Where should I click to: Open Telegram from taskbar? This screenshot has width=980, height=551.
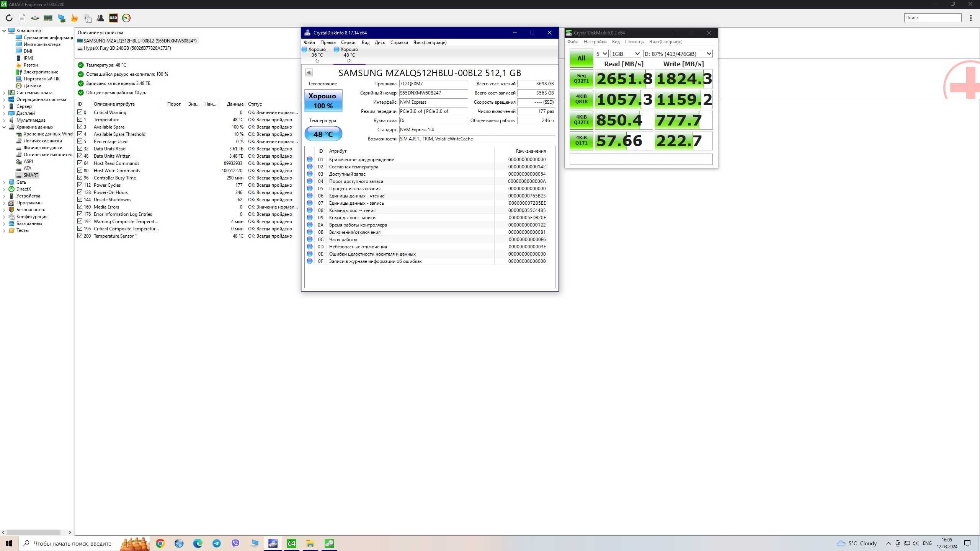pyautogui.click(x=217, y=543)
